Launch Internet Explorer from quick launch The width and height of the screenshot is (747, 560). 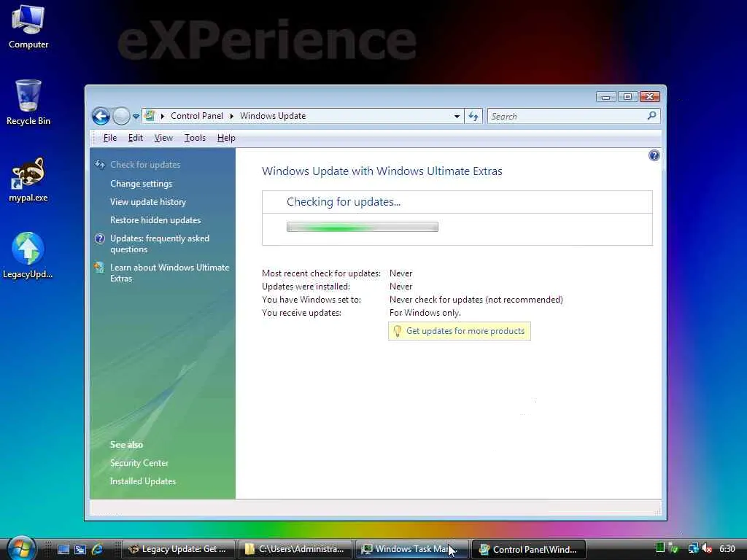click(97, 550)
